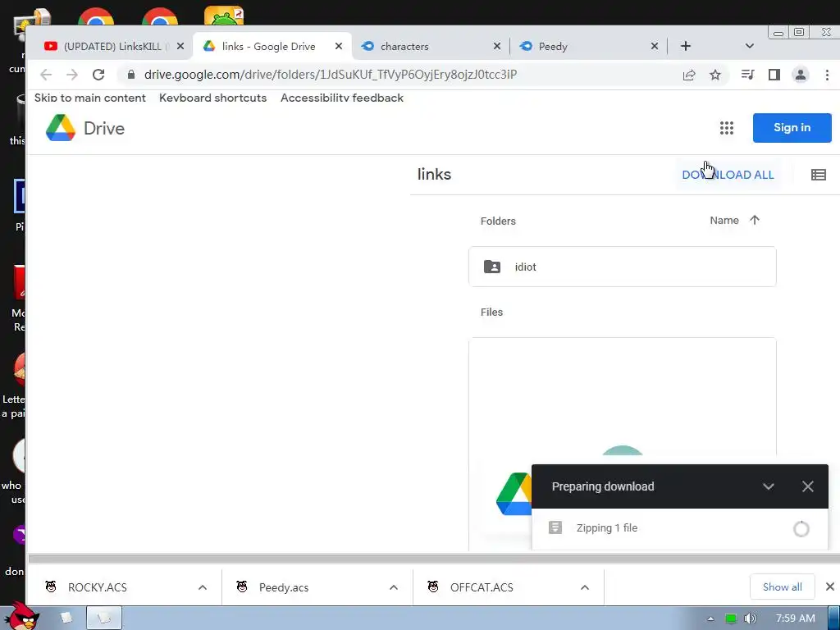Open the ROCKY.ACS download
The width and height of the screenshot is (840, 630).
click(x=97, y=587)
